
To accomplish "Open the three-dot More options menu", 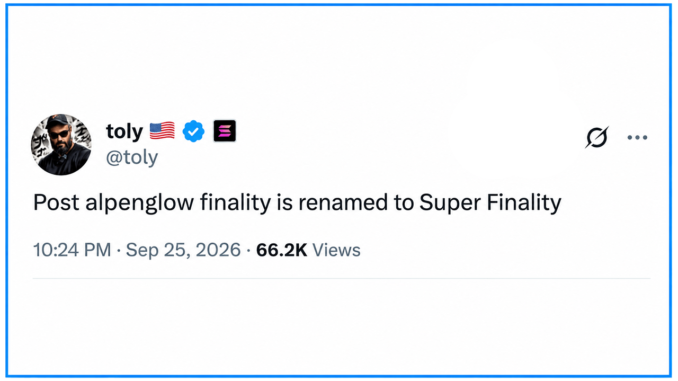I will click(637, 138).
